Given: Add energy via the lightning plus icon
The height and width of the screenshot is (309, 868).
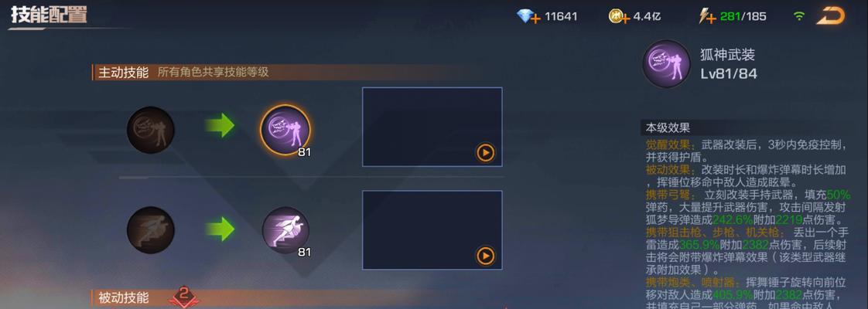Looking at the screenshot, I should 707,16.
